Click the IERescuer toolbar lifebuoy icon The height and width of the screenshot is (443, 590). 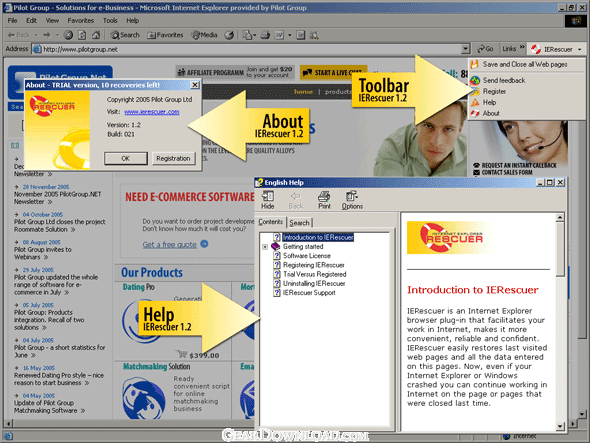[x=535, y=49]
